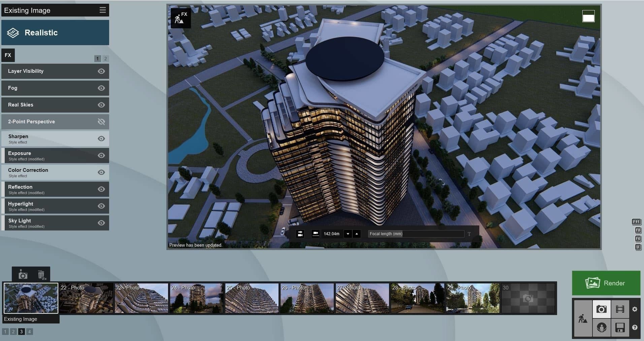Click the store camera viewpoint icon
Image resolution: width=644 pixels, height=341 pixels.
click(23, 275)
